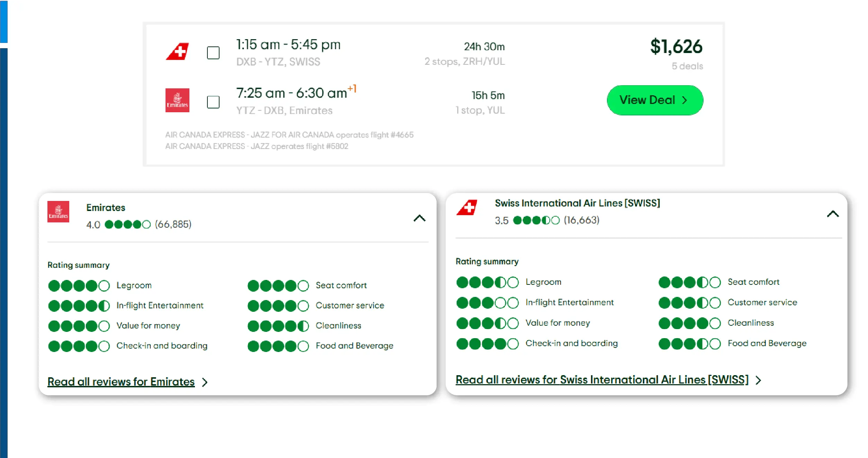This screenshot has height=458, width=868.
Task: Click Emirates Customer service rating bubbles
Action: 278,306
